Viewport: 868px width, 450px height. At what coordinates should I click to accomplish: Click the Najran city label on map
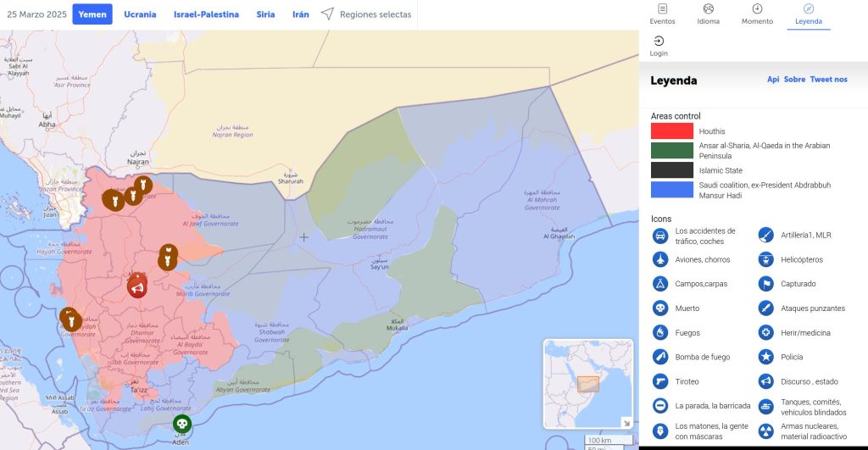click(x=138, y=158)
